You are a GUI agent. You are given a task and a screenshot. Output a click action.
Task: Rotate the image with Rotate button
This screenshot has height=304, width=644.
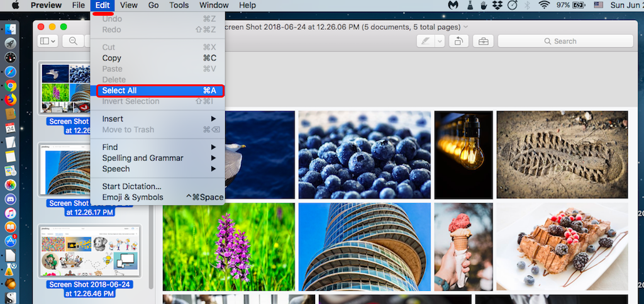click(x=458, y=41)
